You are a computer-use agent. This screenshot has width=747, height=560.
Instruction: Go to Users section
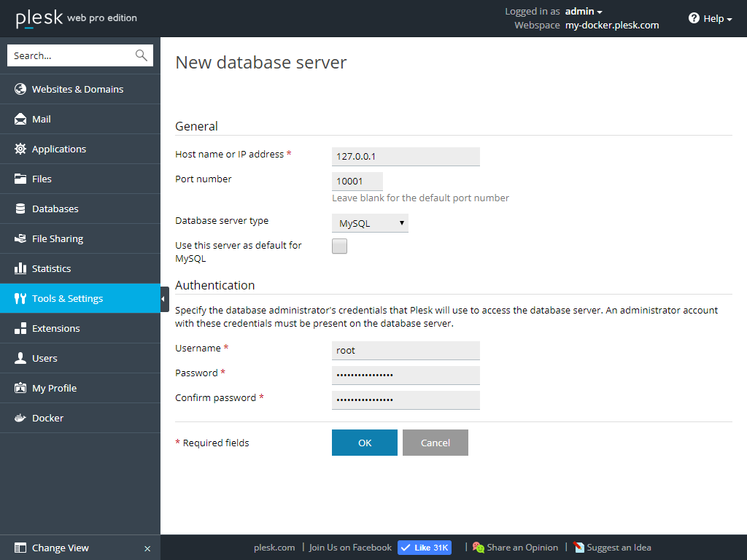click(80, 358)
